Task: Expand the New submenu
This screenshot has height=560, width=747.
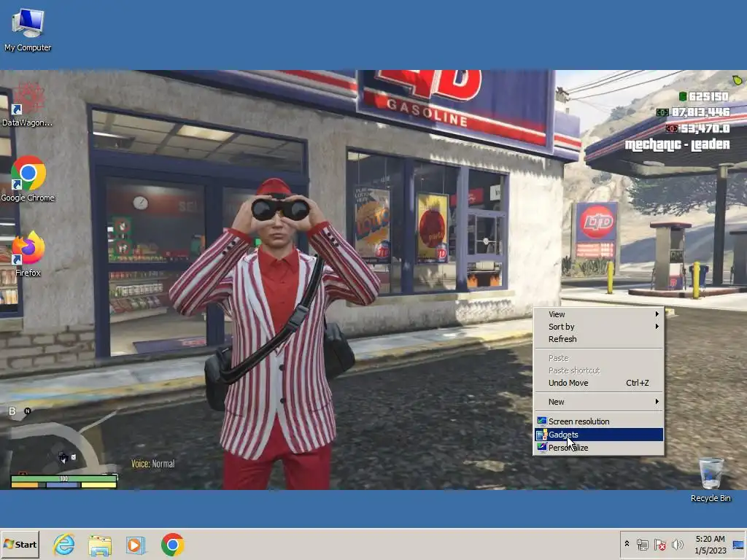Action: tap(599, 402)
